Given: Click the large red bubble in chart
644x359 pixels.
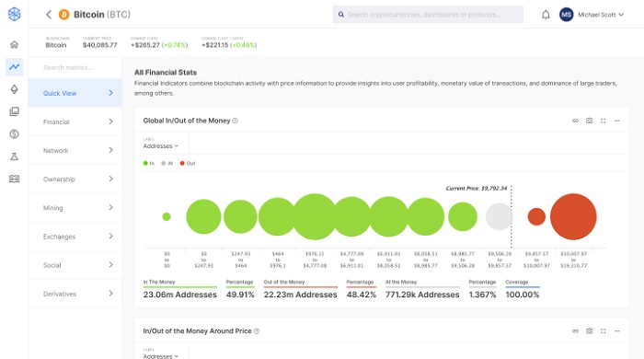Looking at the screenshot, I should [x=573, y=216].
